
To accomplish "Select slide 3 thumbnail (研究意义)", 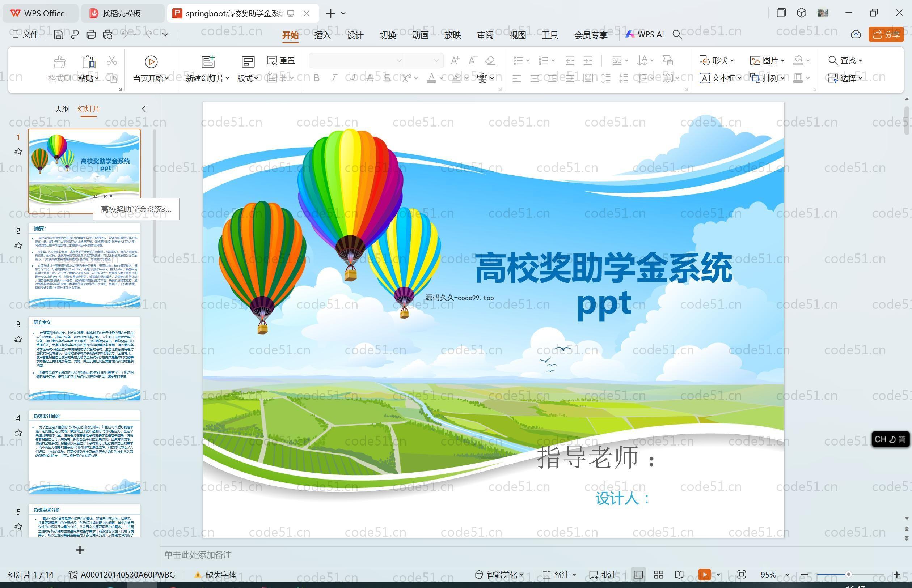I will (84, 358).
